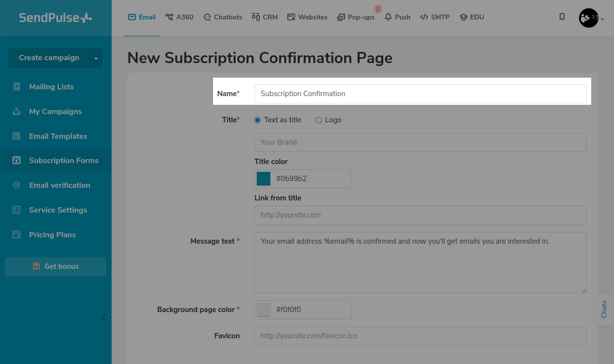Click the Favicon URL input field
The height and width of the screenshot is (364, 614).
point(420,336)
